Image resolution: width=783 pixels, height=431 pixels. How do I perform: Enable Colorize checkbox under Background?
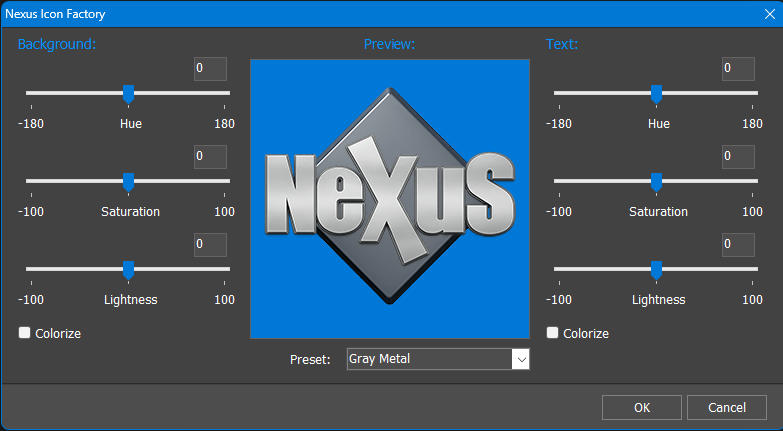pos(25,333)
